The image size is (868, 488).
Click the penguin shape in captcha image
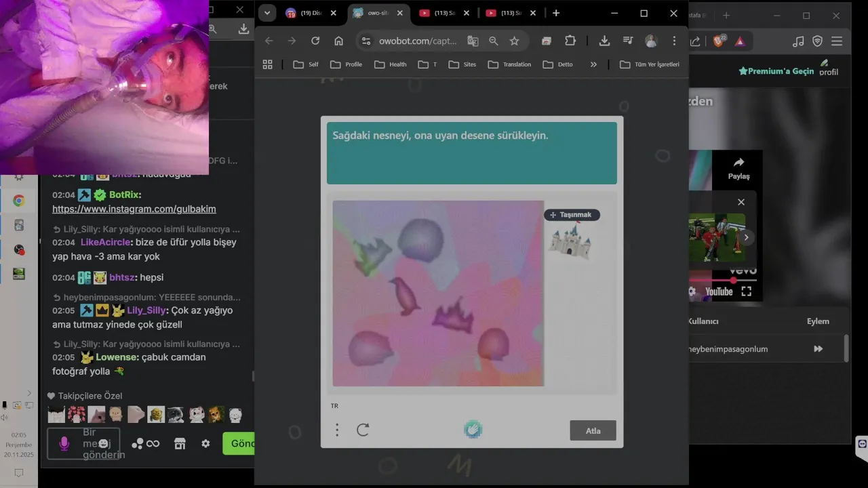[406, 296]
